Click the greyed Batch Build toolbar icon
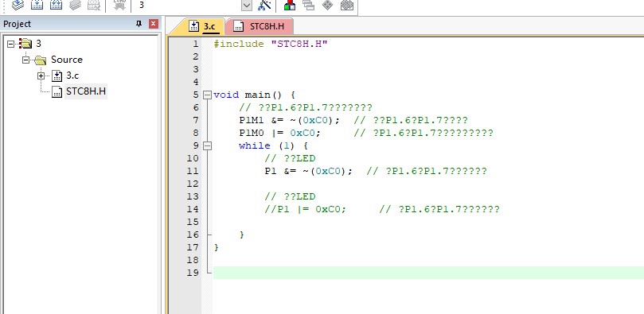Image resolution: width=644 pixels, height=314 pixels. pyautogui.click(x=75, y=5)
